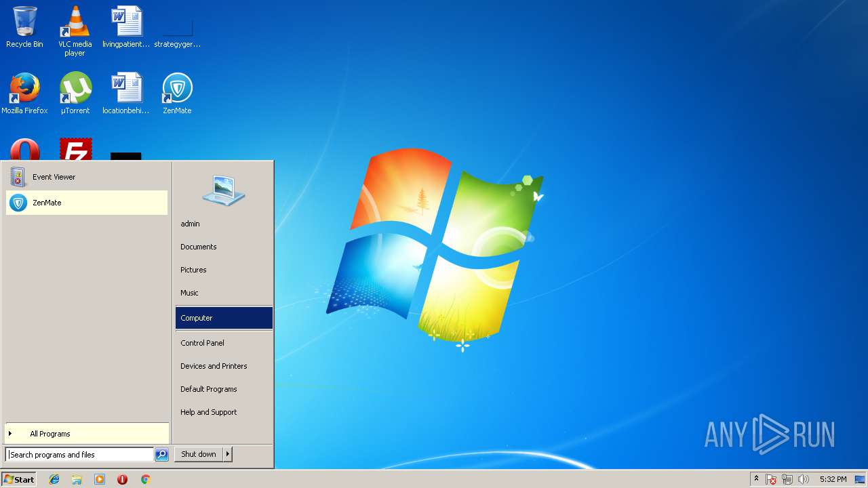Open Documents from the Start menu
The image size is (868, 488).
pos(224,247)
